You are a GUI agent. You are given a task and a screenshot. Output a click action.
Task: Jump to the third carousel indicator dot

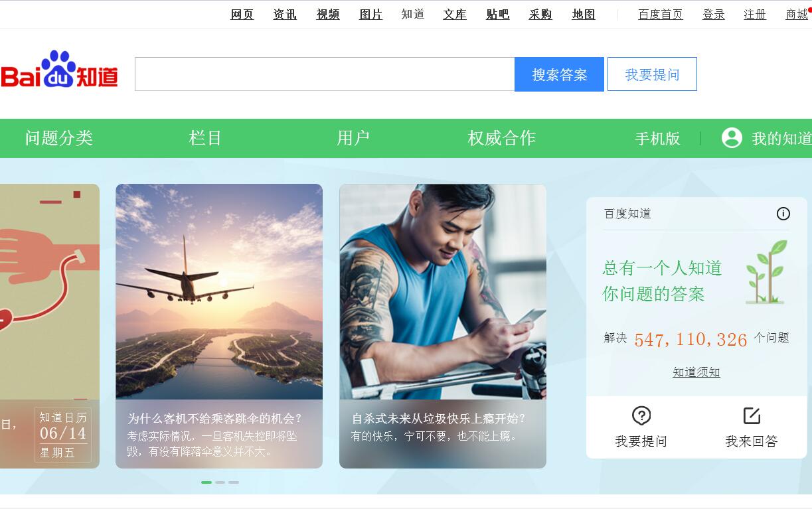[x=234, y=482]
